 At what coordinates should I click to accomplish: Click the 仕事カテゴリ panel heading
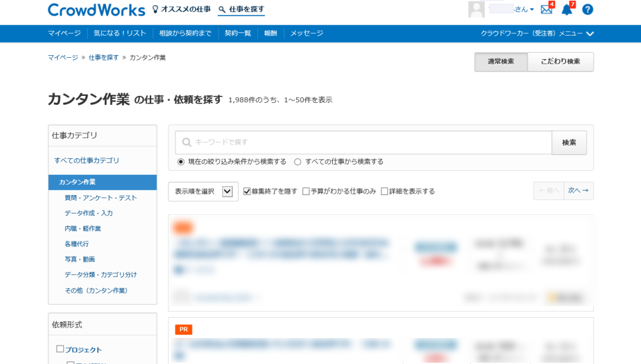74,135
